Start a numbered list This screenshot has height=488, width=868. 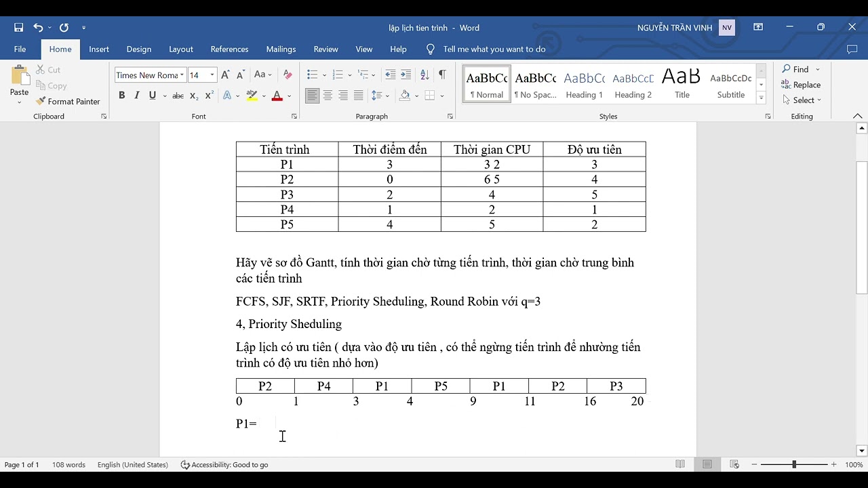pos(338,75)
